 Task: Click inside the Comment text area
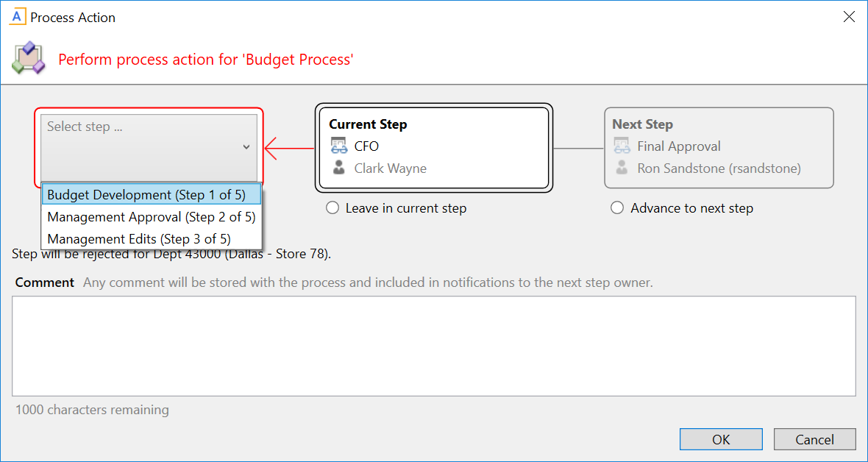(x=434, y=346)
